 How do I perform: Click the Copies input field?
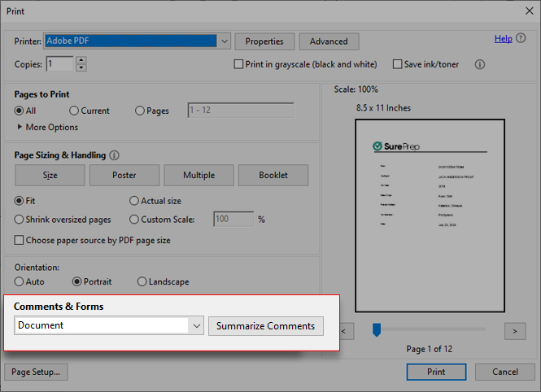point(59,64)
